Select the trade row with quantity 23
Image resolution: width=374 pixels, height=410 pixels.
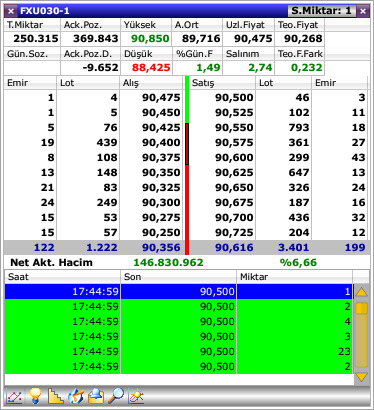click(178, 351)
